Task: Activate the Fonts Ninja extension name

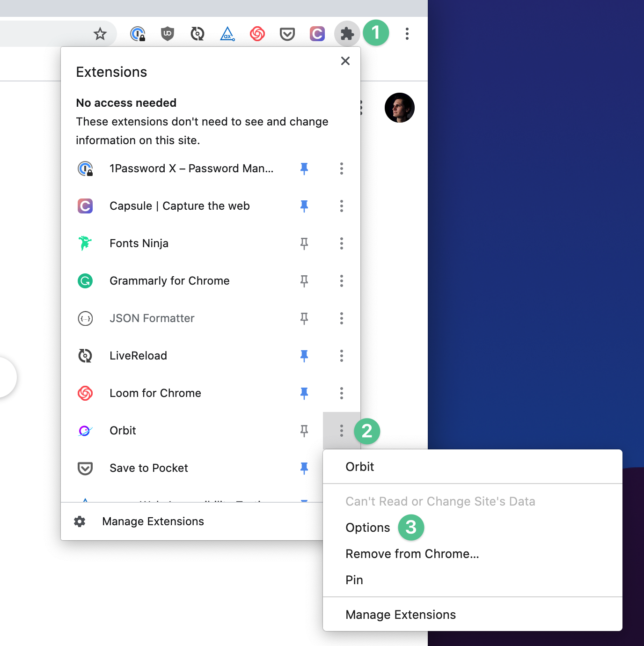Action: point(139,243)
